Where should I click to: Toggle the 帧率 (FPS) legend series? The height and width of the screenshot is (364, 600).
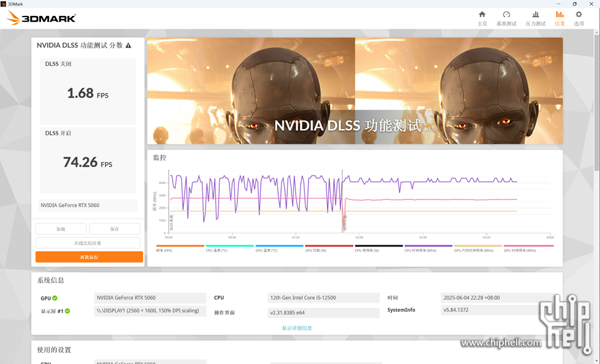point(180,248)
